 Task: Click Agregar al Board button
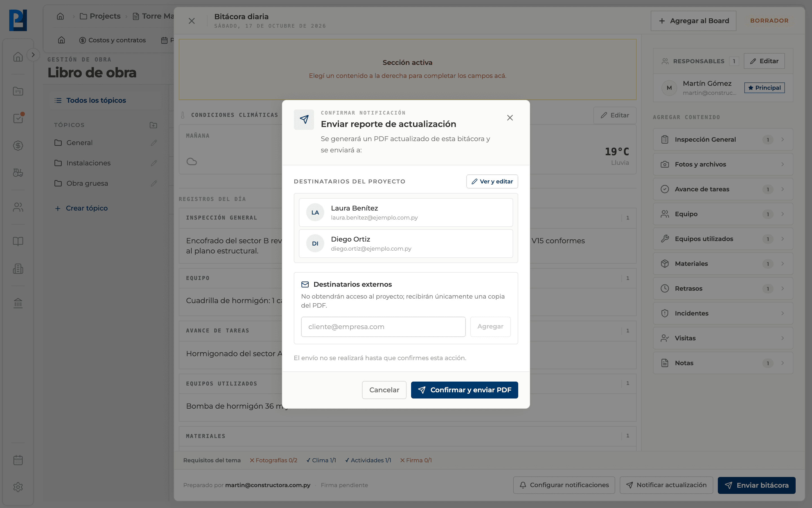click(694, 21)
